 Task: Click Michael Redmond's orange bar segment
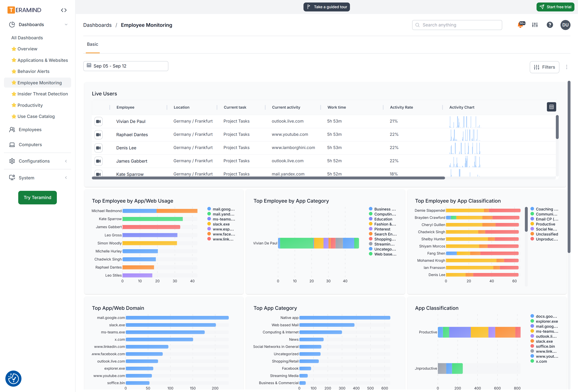tap(177, 211)
